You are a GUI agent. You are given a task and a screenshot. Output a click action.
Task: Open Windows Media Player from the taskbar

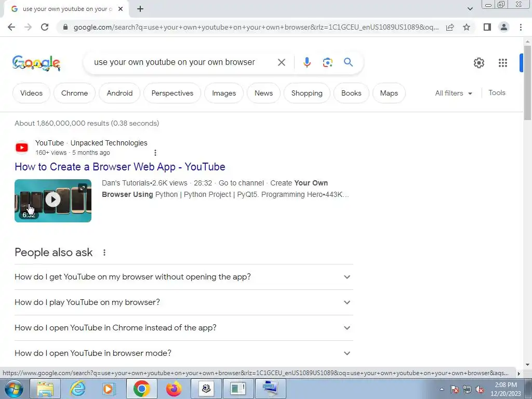(x=109, y=389)
